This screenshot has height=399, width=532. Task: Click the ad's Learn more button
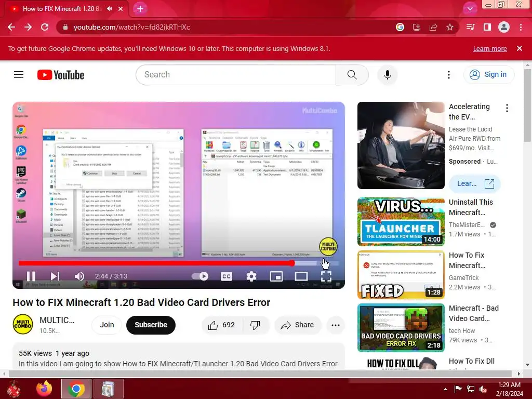coord(475,183)
